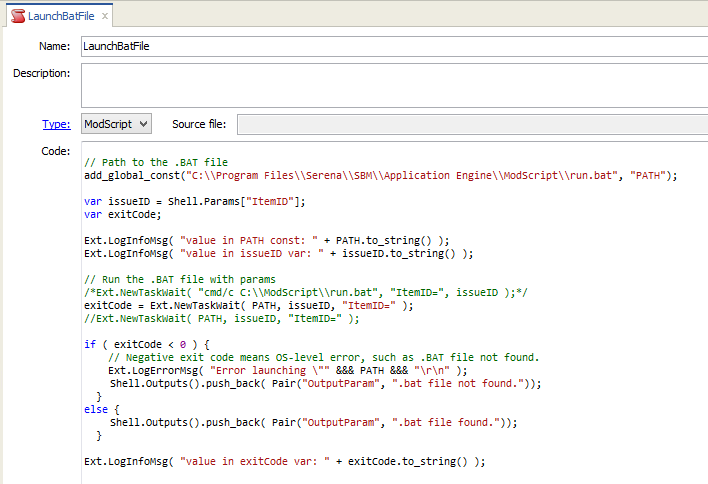
Task: Focus the Name field containing LaunchBatFile
Action: (x=390, y=46)
